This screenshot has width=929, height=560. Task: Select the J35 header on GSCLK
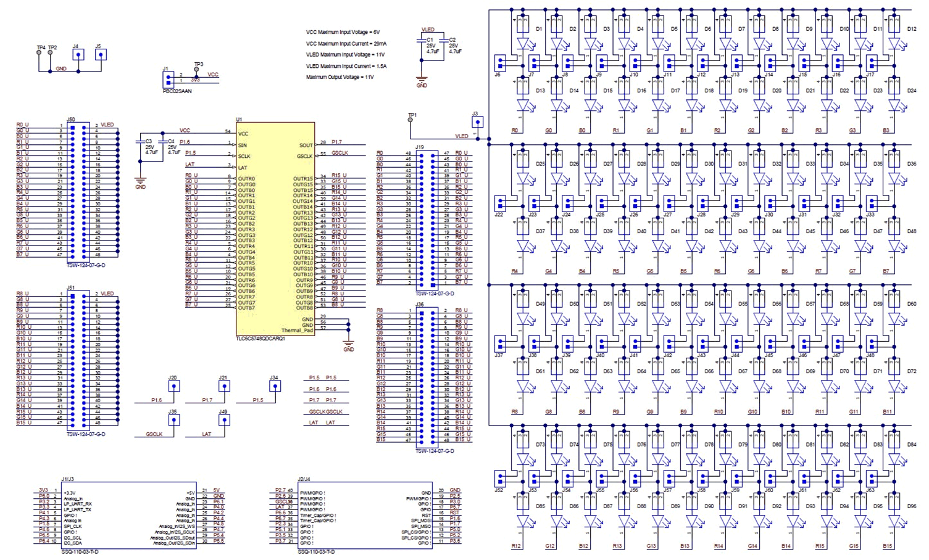coord(174,421)
